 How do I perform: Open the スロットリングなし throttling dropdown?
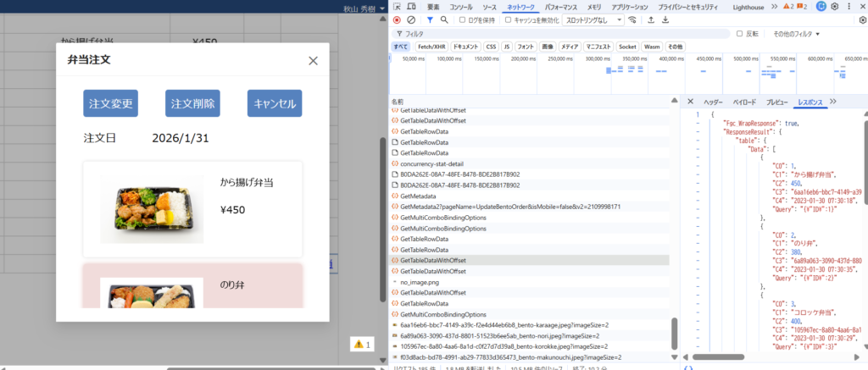(593, 19)
